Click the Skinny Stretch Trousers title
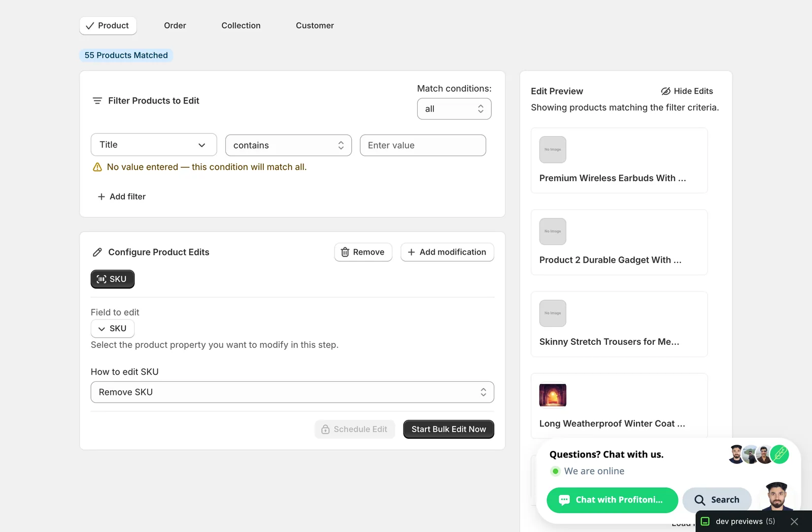812x532 pixels. (x=610, y=342)
